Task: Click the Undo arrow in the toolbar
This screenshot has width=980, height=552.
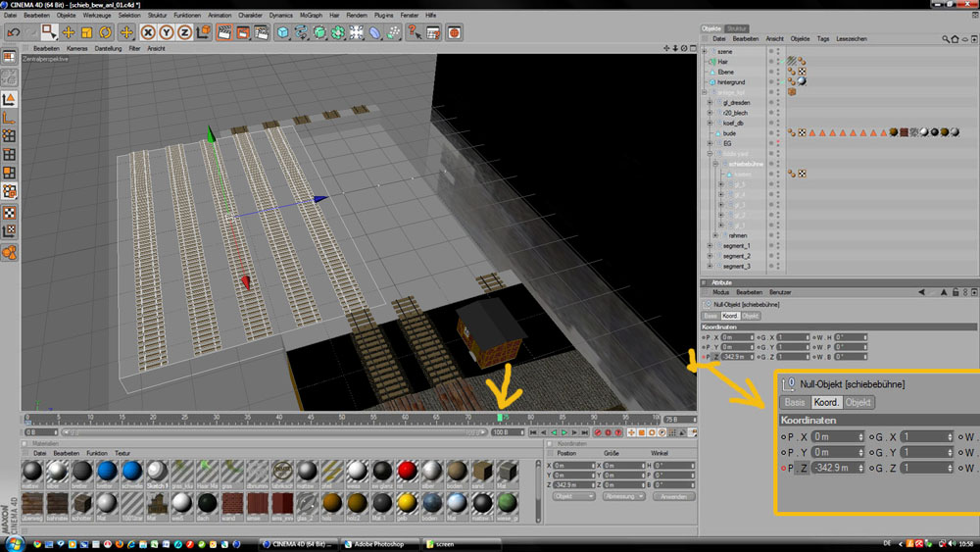Action: tap(12, 32)
